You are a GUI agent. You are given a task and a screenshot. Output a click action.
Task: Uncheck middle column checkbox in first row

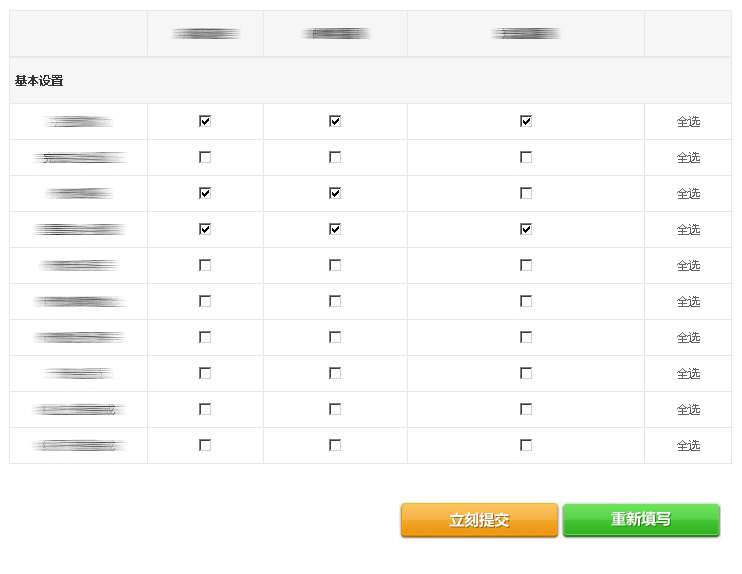335,121
